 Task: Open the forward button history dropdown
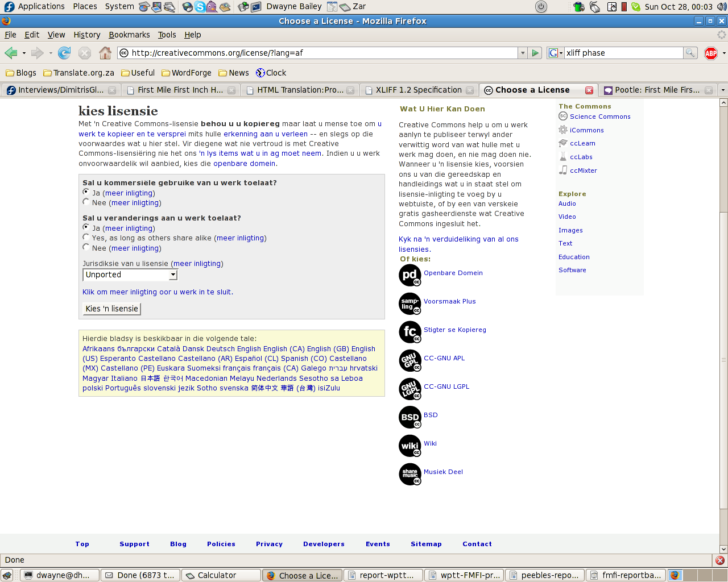pyautogui.click(x=51, y=53)
